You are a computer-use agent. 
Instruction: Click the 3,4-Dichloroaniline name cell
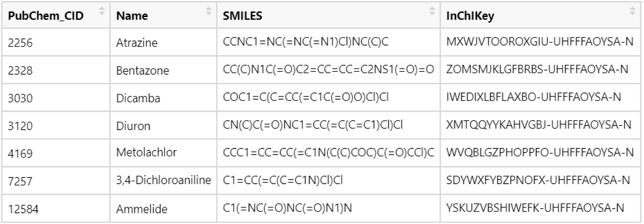click(x=163, y=180)
